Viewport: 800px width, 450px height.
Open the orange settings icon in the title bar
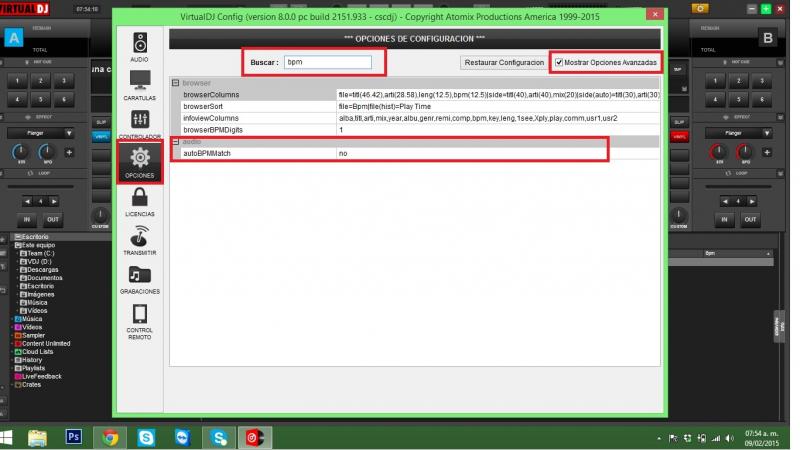(700, 8)
